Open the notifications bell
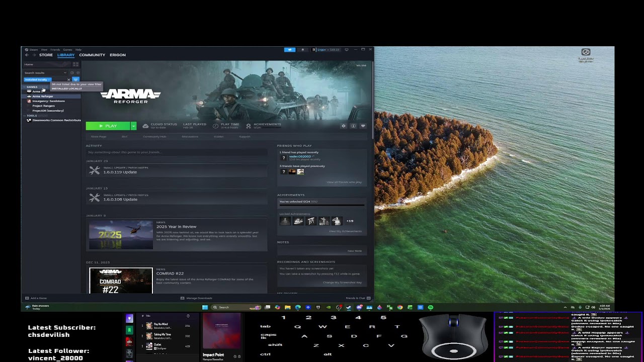 302,50
